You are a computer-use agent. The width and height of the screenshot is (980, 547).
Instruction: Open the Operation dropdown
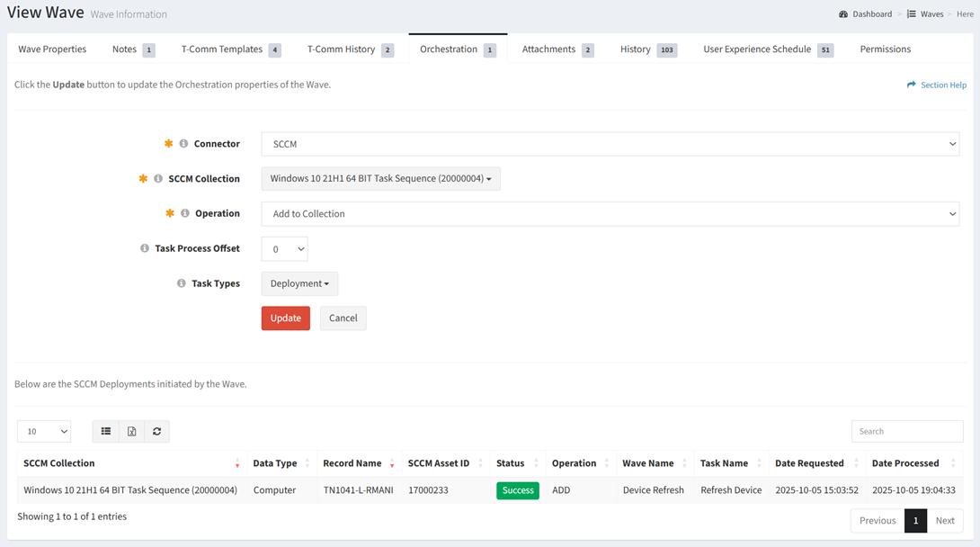pyautogui.click(x=610, y=214)
